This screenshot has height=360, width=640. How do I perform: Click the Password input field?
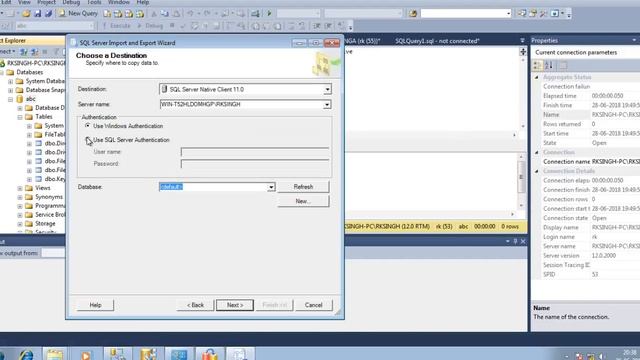[x=255, y=164]
